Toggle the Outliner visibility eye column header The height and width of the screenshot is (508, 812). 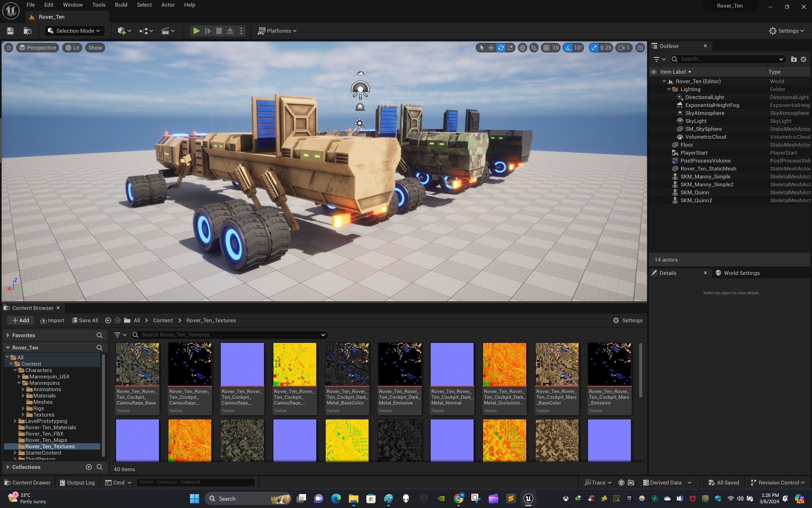click(653, 72)
